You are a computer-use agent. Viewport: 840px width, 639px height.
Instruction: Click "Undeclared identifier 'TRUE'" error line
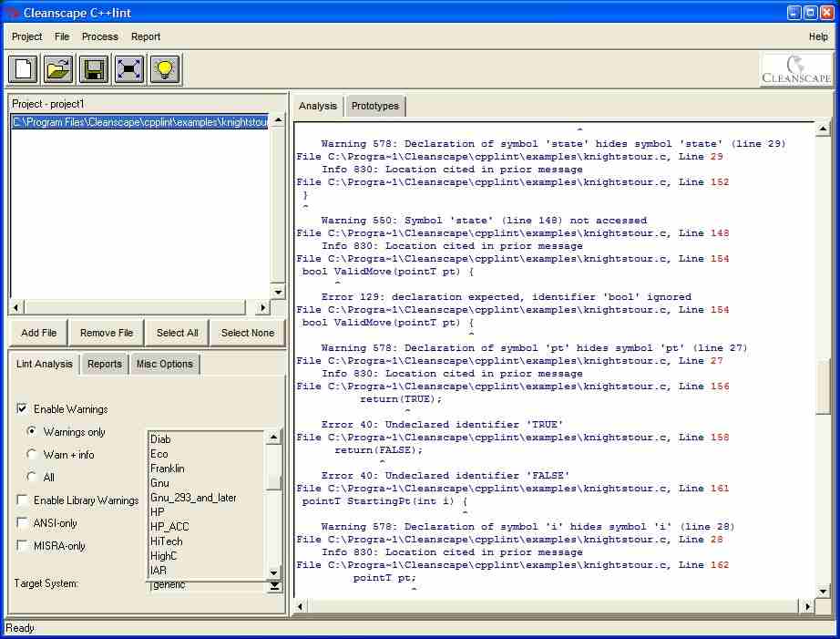coord(442,425)
